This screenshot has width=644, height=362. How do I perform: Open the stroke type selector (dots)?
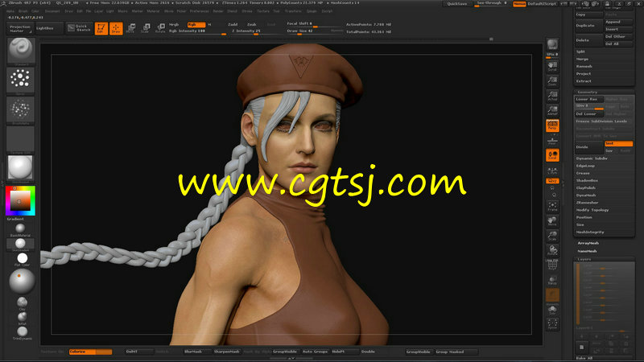click(21, 80)
